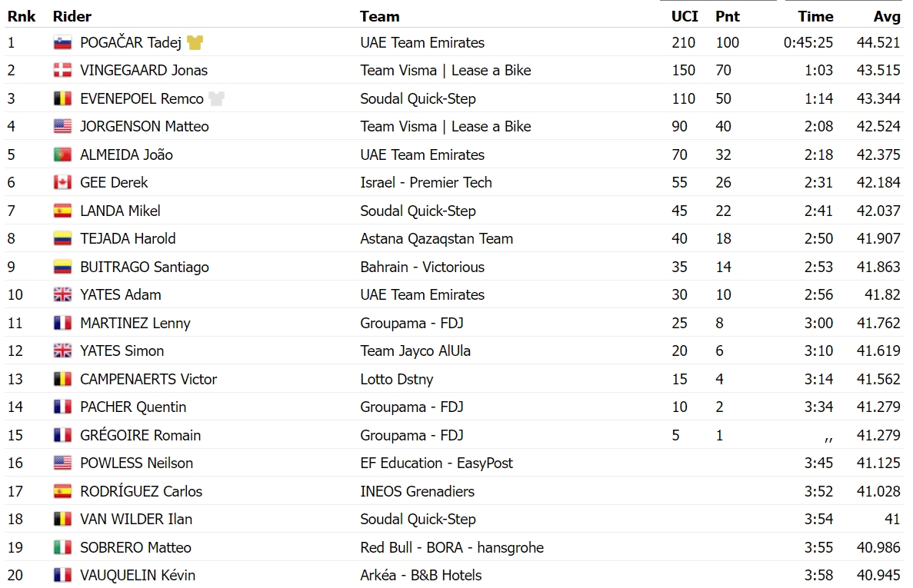Select the Arkéa - B&B Hotels team link

[421, 575]
